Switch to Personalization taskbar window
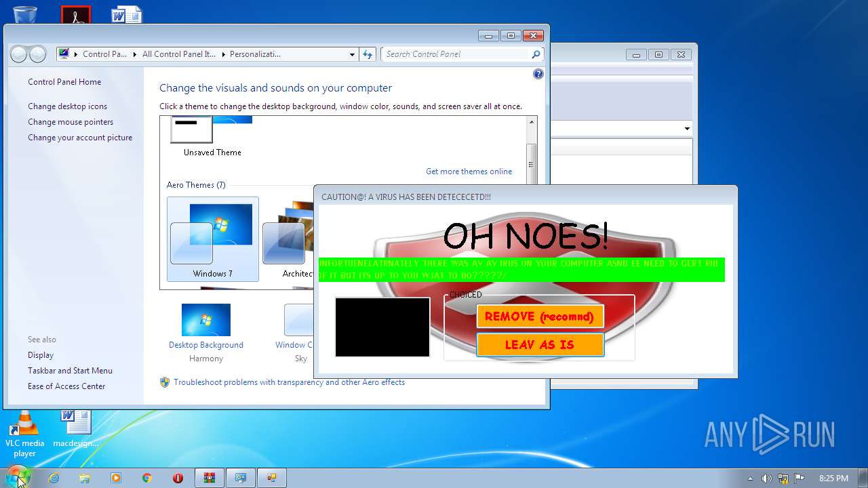Image resolution: width=868 pixels, height=488 pixels. [241, 478]
